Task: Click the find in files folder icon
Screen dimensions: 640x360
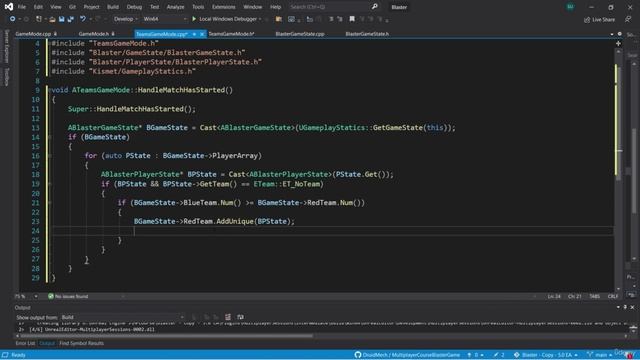Action: tap(279, 19)
